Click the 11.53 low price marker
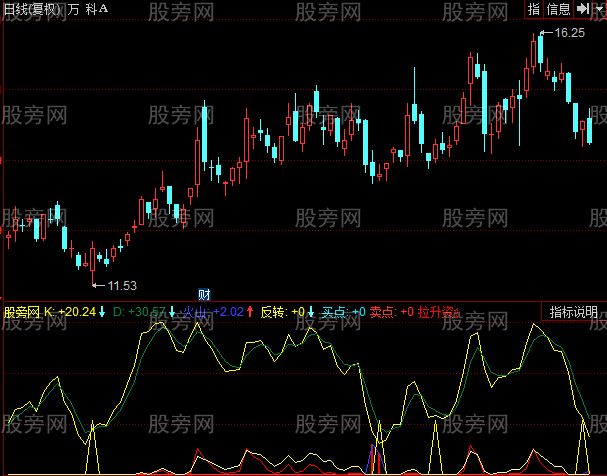607x476 pixels. (x=122, y=286)
